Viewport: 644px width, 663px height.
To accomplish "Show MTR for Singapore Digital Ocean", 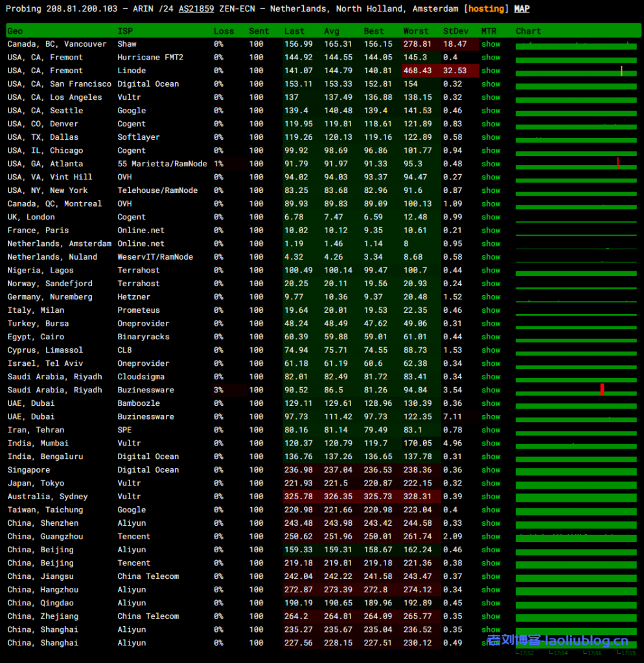I will (490, 470).
